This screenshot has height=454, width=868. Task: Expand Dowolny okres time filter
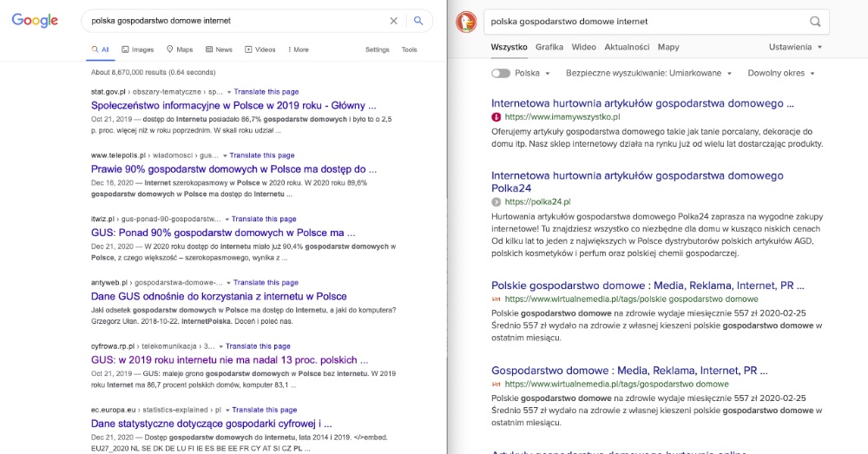[781, 74]
